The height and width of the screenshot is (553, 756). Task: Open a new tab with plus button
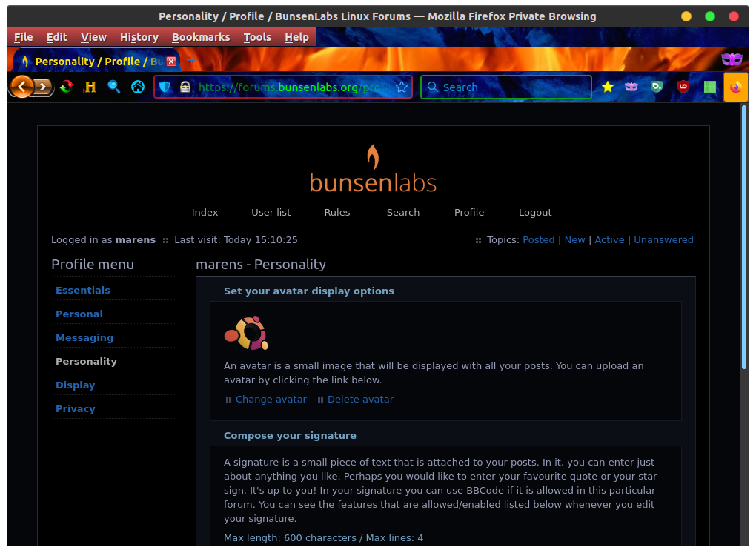click(x=191, y=60)
